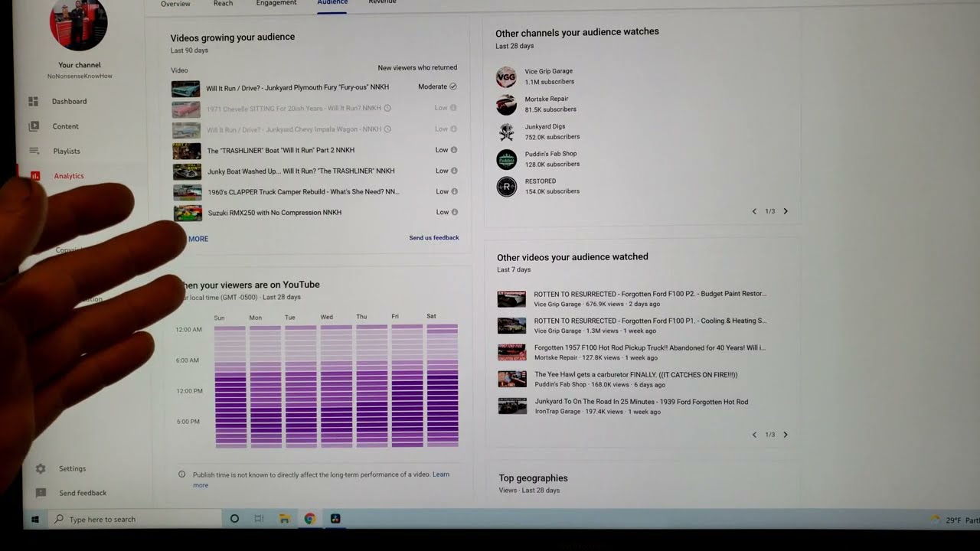Switch to the Revenue tab
This screenshot has width=980, height=551.
(382, 2)
